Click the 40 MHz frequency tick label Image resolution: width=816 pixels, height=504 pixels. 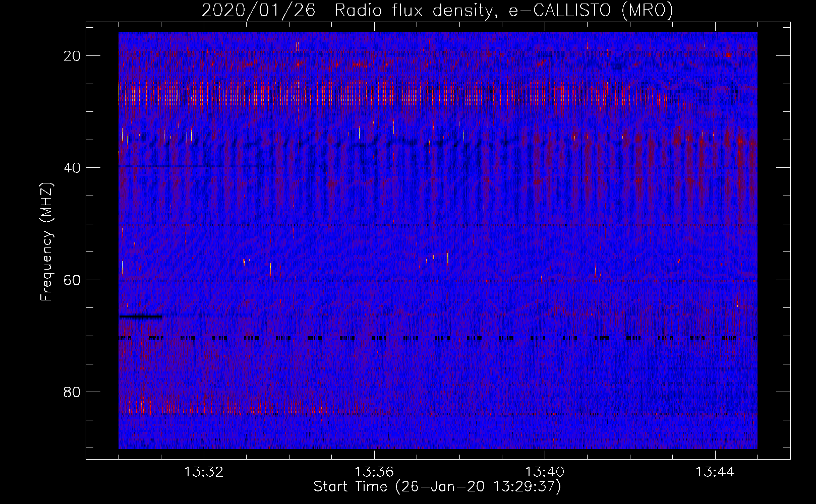(x=72, y=168)
